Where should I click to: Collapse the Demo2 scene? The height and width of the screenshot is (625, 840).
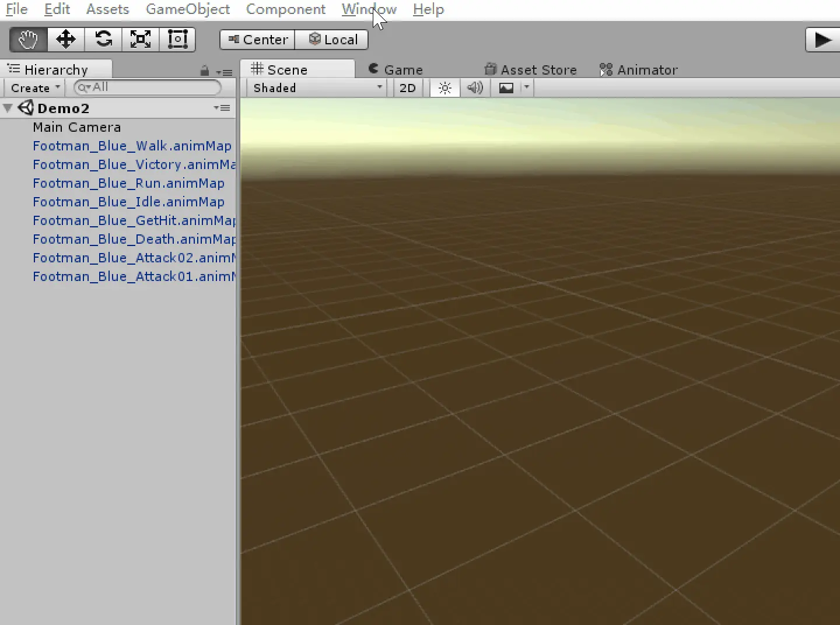(8, 108)
